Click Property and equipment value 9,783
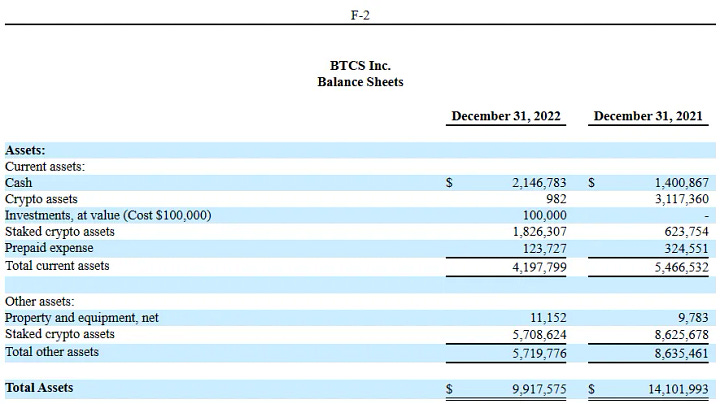The width and height of the screenshot is (720, 404). click(693, 318)
